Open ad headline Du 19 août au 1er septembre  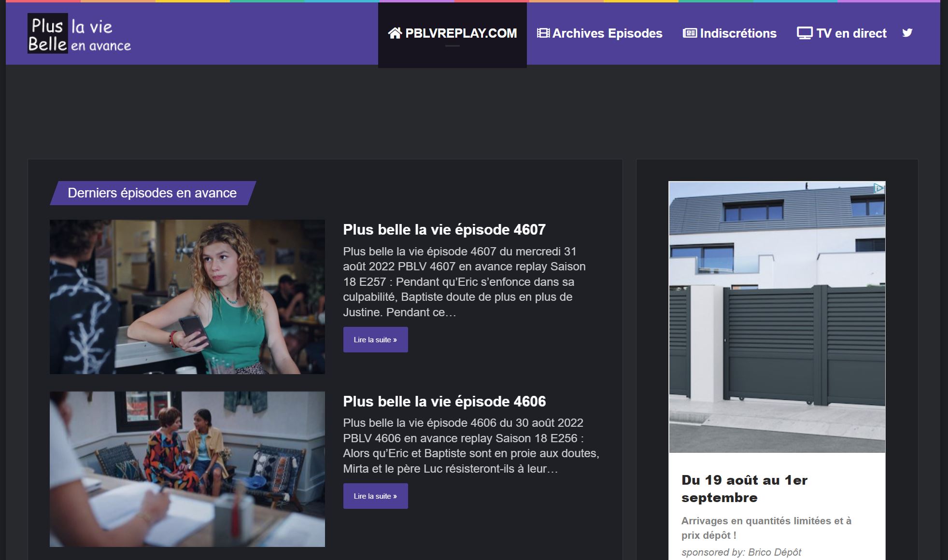pyautogui.click(x=744, y=489)
